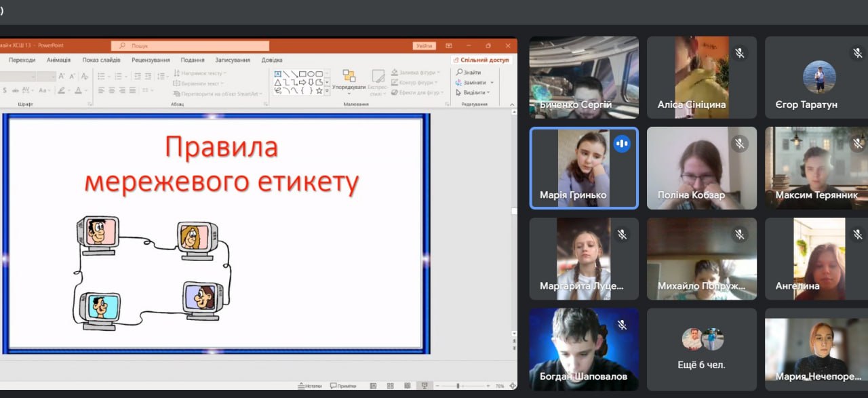
Task: Switch to Показ слайдів tab
Action: pyautogui.click(x=101, y=60)
